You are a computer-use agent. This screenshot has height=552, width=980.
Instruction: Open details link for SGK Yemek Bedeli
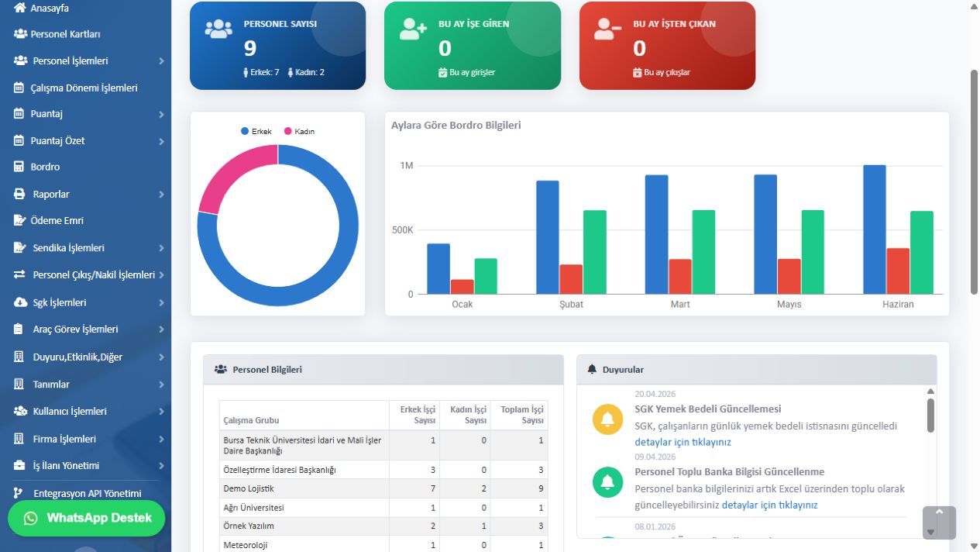point(683,442)
